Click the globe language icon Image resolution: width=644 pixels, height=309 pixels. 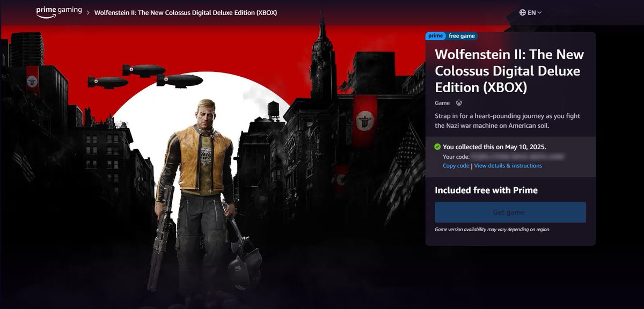click(523, 12)
